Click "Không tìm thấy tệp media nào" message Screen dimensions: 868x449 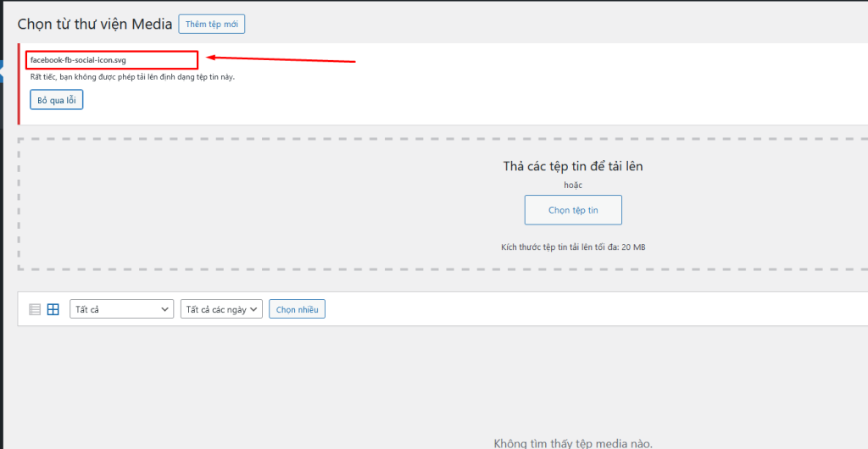click(573, 443)
